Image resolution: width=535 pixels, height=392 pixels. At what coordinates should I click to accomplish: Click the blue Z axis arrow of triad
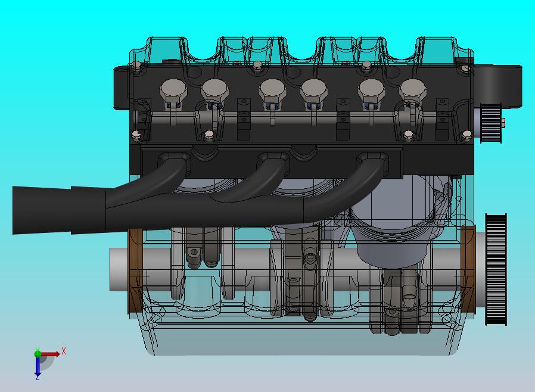click(x=38, y=367)
